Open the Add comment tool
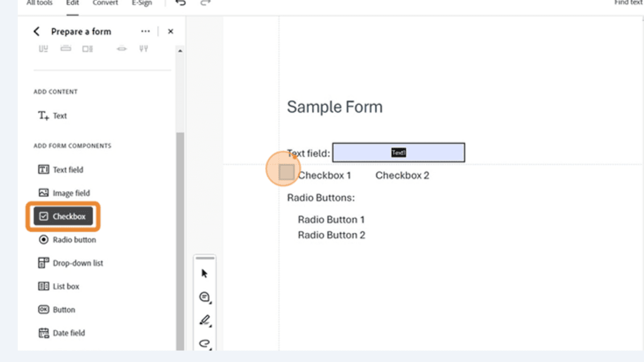The width and height of the screenshot is (644, 362). click(204, 297)
